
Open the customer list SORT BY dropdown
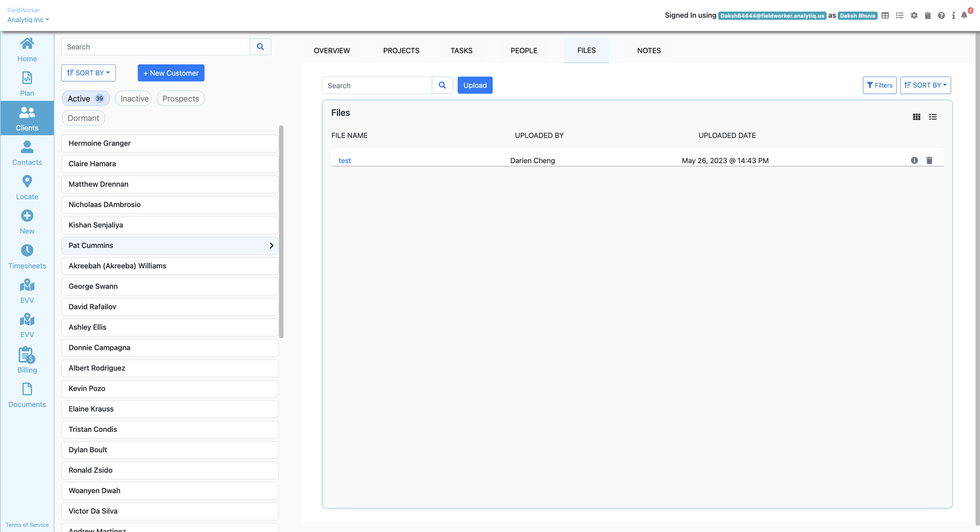[x=88, y=73]
